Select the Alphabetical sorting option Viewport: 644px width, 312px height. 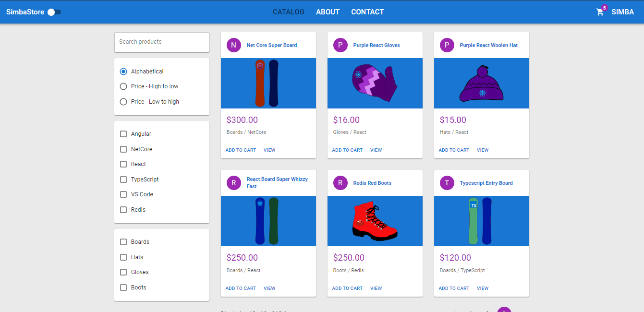(123, 71)
